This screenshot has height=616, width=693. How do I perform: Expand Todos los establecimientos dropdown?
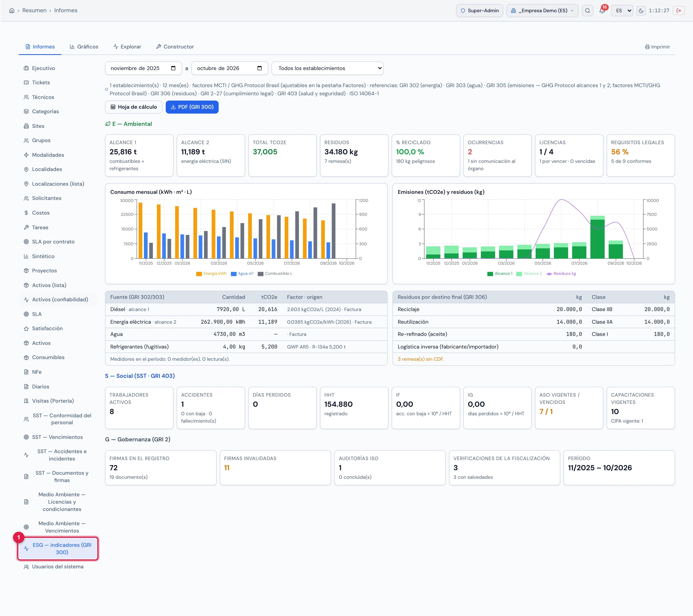click(x=328, y=68)
